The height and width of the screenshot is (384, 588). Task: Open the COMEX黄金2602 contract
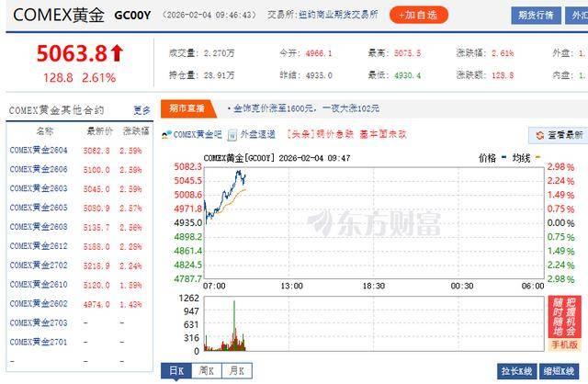click(x=39, y=304)
